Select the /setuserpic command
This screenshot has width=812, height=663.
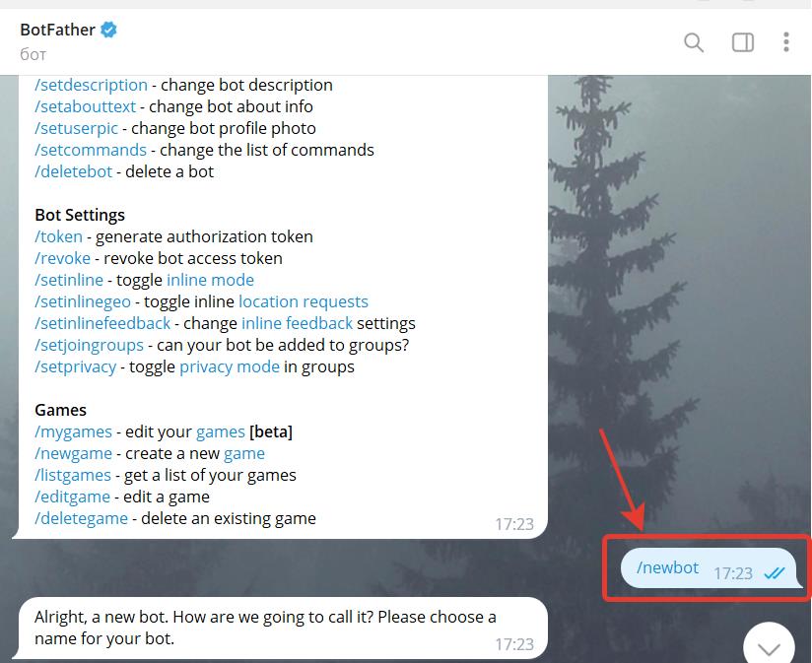(x=76, y=128)
